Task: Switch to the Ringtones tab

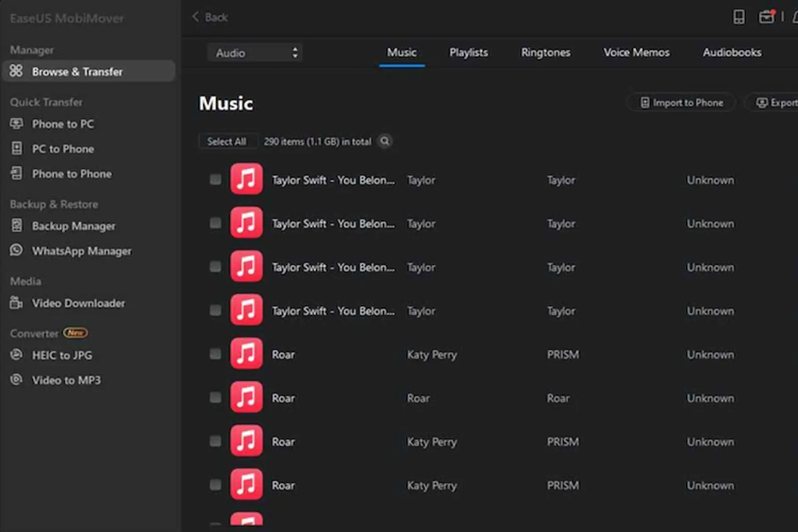Action: click(546, 53)
